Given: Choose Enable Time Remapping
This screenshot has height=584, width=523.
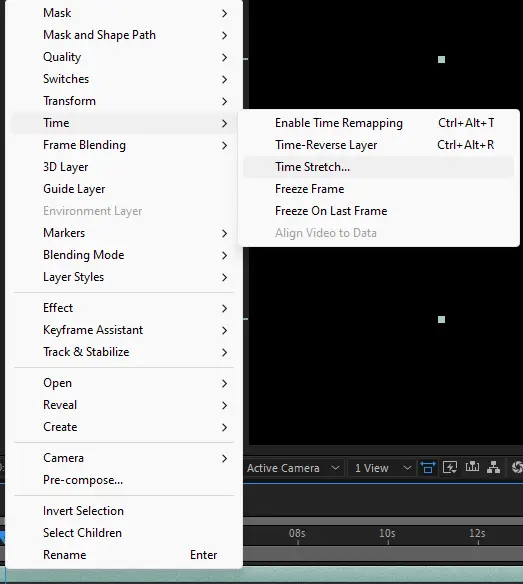Looking at the screenshot, I should tap(378, 123).
